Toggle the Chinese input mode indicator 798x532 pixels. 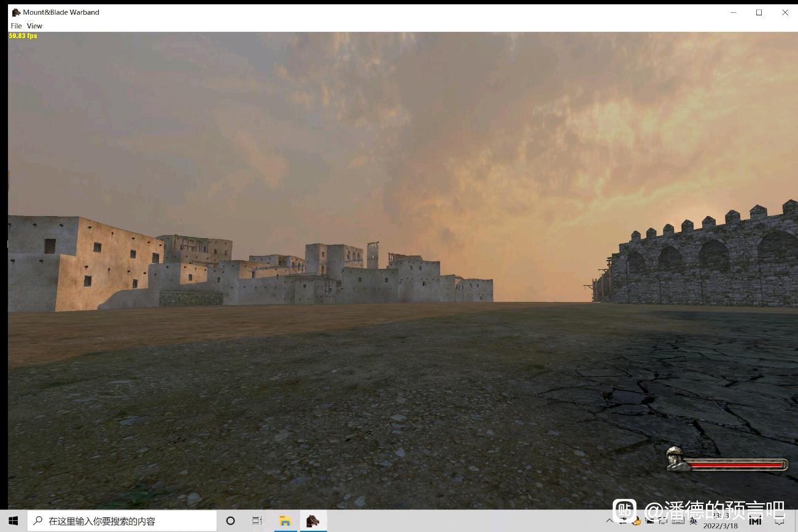click(694, 521)
